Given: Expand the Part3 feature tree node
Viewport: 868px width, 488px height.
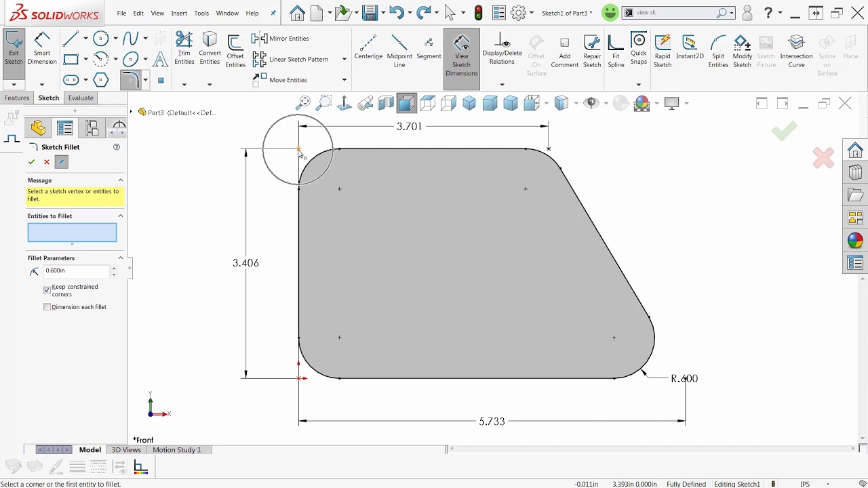Looking at the screenshot, I should (132, 113).
